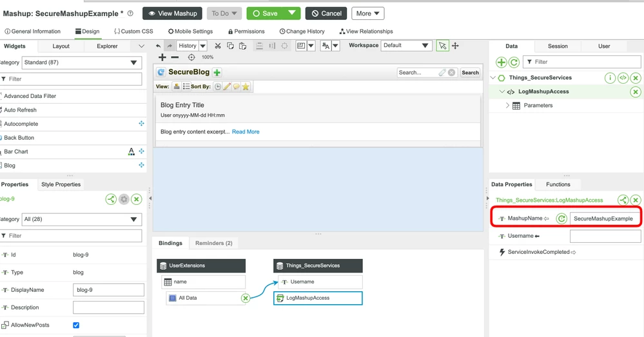Switch to the Session data tab

click(x=558, y=46)
